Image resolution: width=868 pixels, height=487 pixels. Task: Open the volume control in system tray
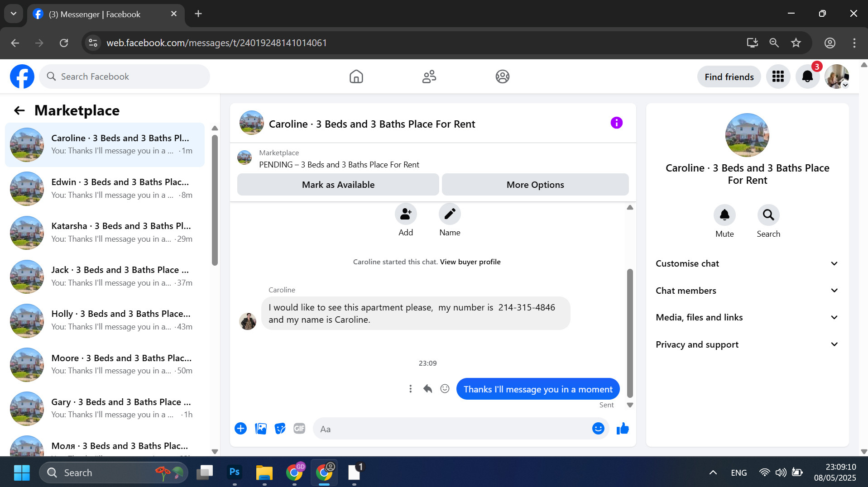[x=781, y=473]
